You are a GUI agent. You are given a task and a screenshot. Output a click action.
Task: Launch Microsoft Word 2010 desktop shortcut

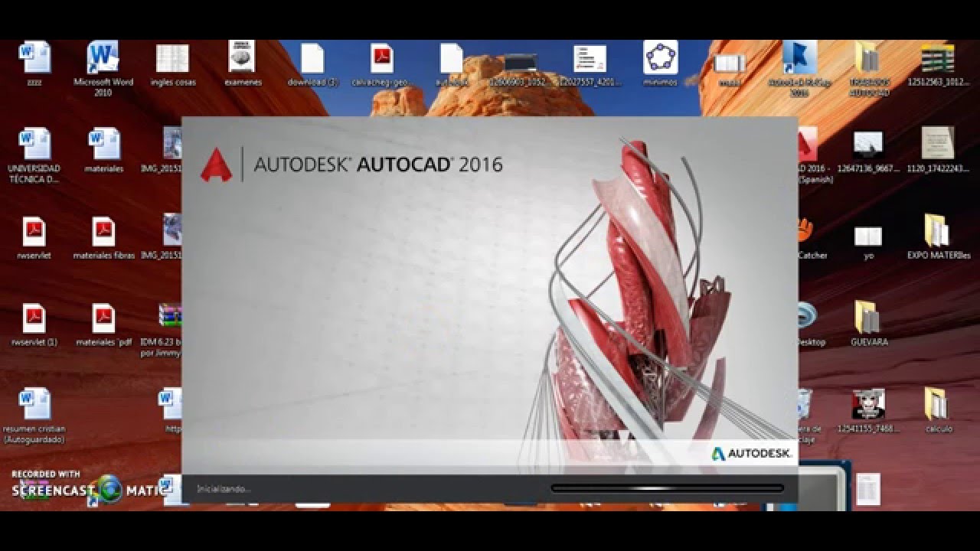point(103,59)
